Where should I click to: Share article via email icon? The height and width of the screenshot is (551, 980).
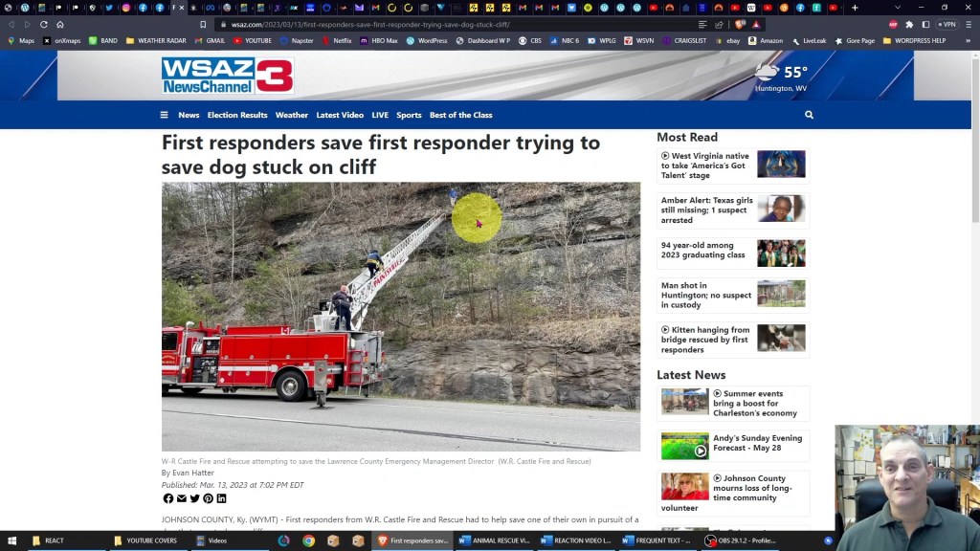tap(182, 498)
